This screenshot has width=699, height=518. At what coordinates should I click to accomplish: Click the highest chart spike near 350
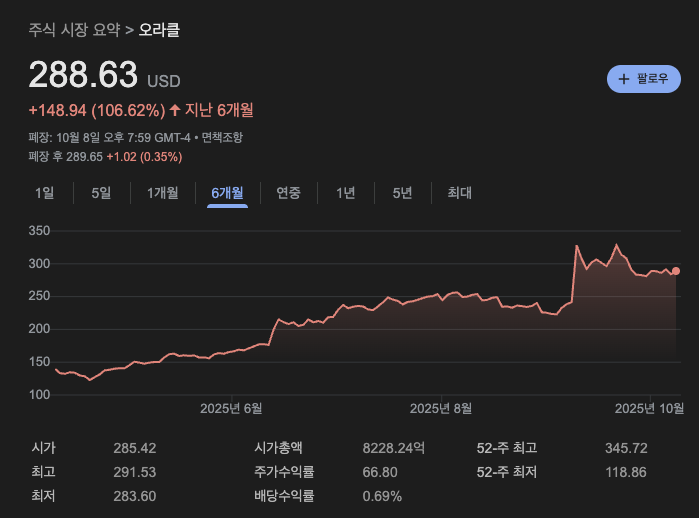pyautogui.click(x=577, y=246)
